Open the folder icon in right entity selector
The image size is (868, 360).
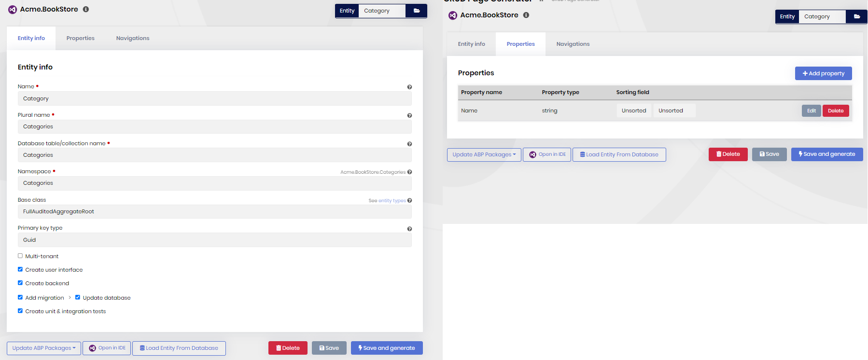(x=857, y=16)
